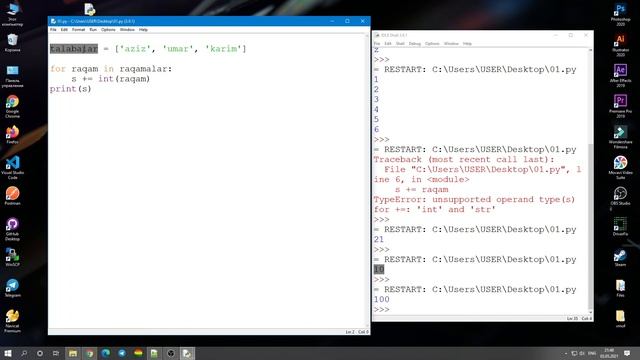This screenshot has height=360, width=640.
Task: Open DriverFix desktop shortcut
Action: click(x=620, y=226)
